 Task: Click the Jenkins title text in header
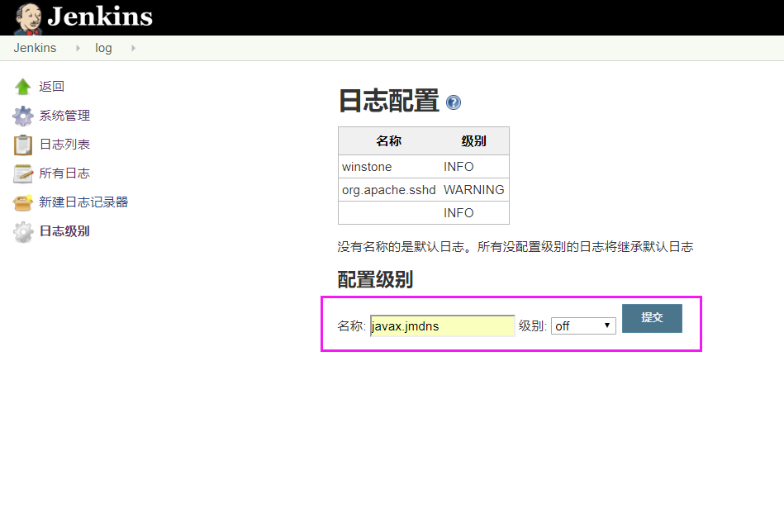tap(100, 17)
